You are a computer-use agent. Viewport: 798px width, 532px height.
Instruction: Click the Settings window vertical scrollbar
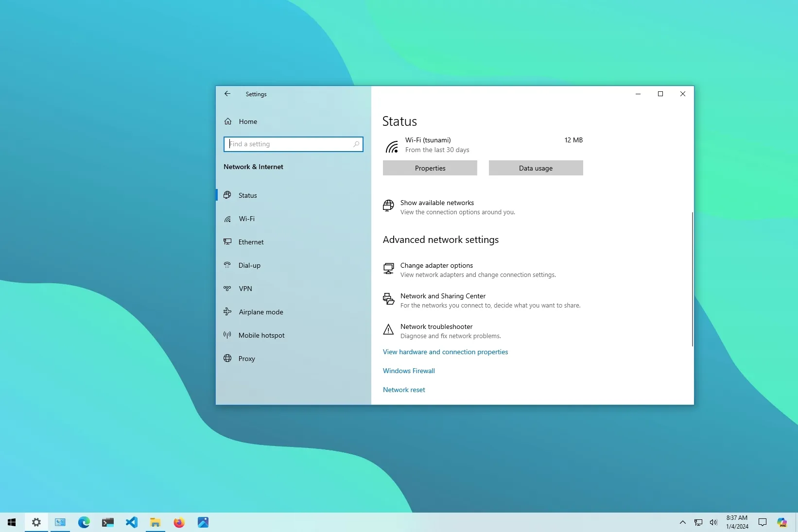point(692,279)
